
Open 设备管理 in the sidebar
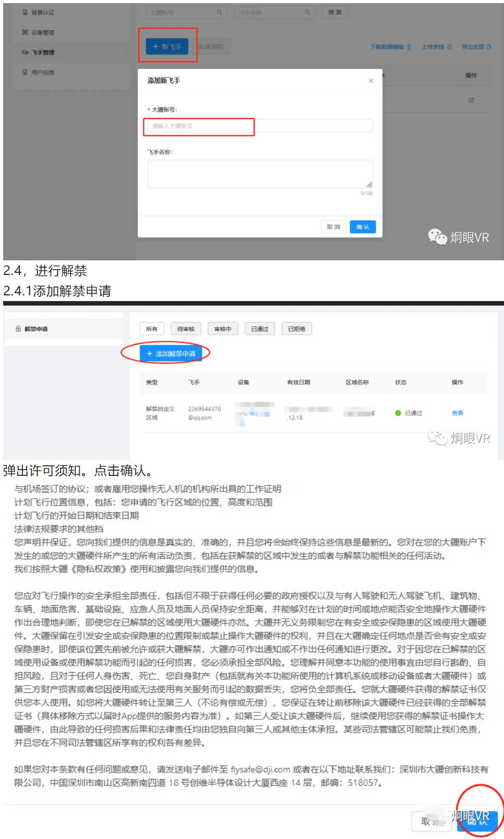42,32
